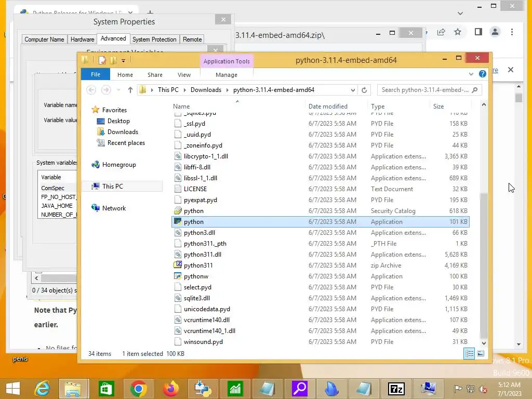532x399 pixels.
Task: Click the Forward navigation arrow in Explorer
Action: coord(106,90)
